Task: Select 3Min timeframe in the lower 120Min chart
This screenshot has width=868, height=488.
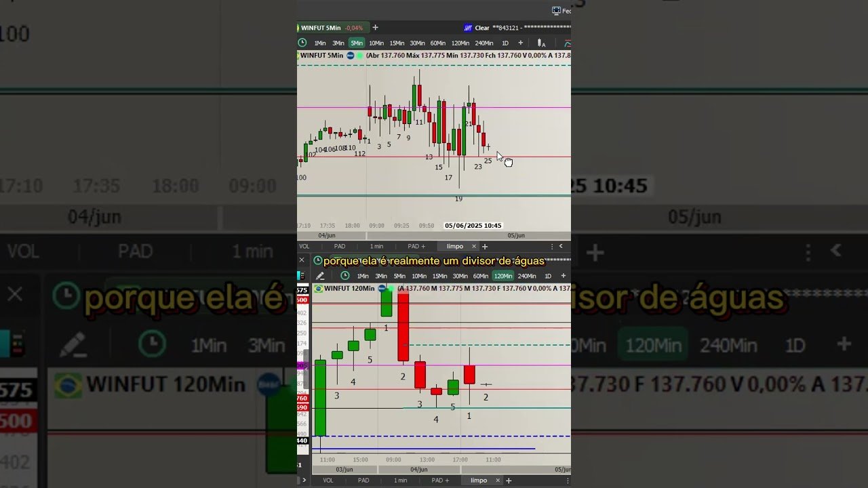Action: tap(381, 276)
